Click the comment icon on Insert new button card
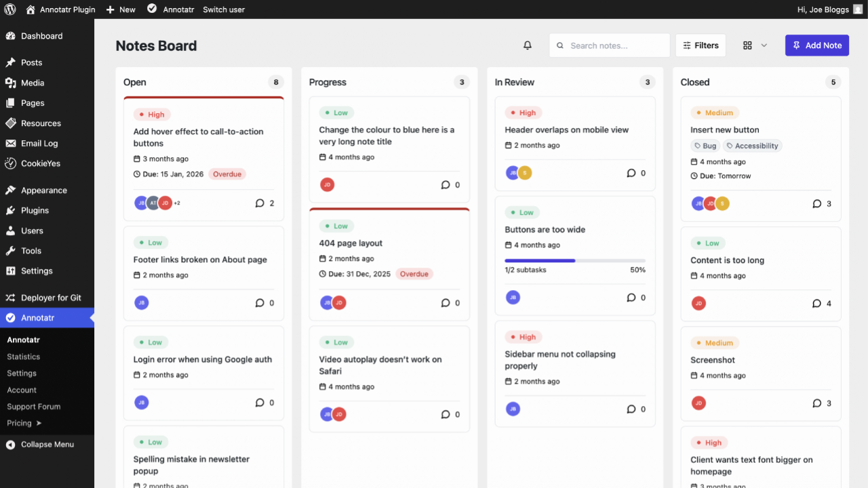Viewport: 868px width, 488px height. point(816,203)
